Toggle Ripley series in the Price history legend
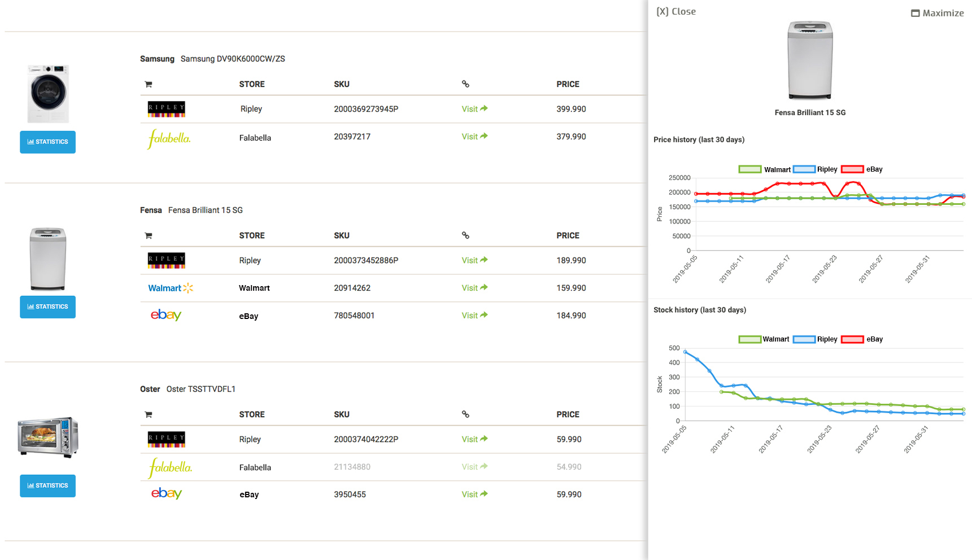 [x=804, y=169]
